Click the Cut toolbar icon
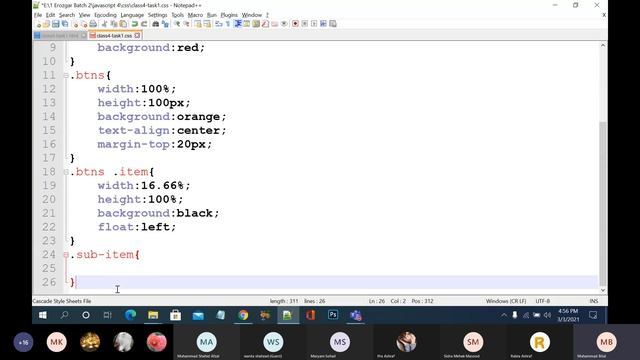 point(104,24)
